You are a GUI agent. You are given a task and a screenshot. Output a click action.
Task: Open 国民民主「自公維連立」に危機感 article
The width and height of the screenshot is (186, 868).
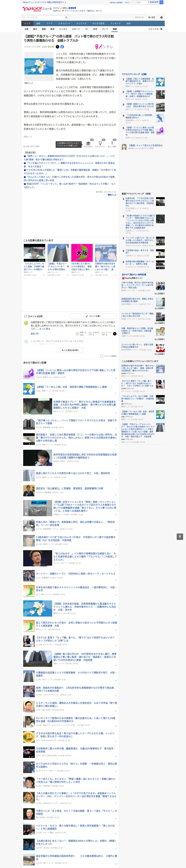point(70,488)
